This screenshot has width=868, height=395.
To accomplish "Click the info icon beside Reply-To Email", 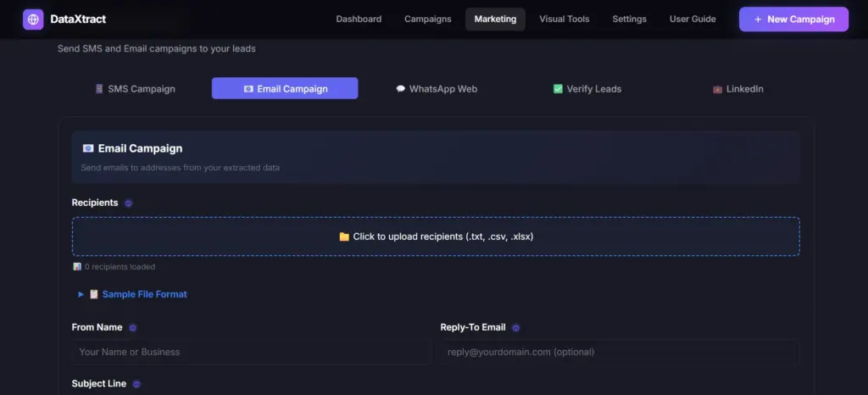I will click(x=516, y=327).
